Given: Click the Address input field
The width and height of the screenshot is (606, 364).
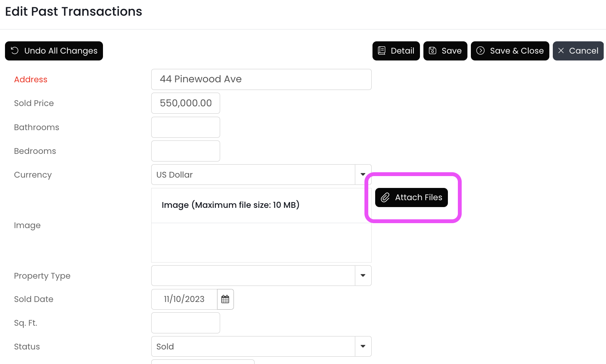Looking at the screenshot, I should [261, 79].
